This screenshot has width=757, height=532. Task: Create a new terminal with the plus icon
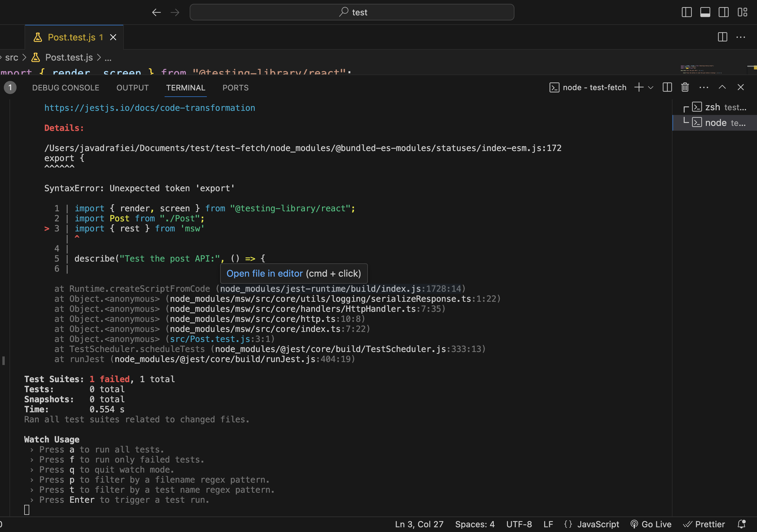click(639, 87)
